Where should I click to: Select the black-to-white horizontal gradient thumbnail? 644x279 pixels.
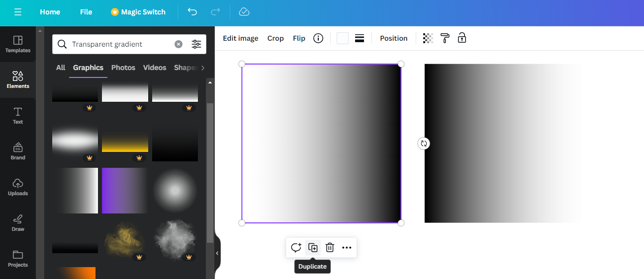pyautogui.click(x=75, y=191)
